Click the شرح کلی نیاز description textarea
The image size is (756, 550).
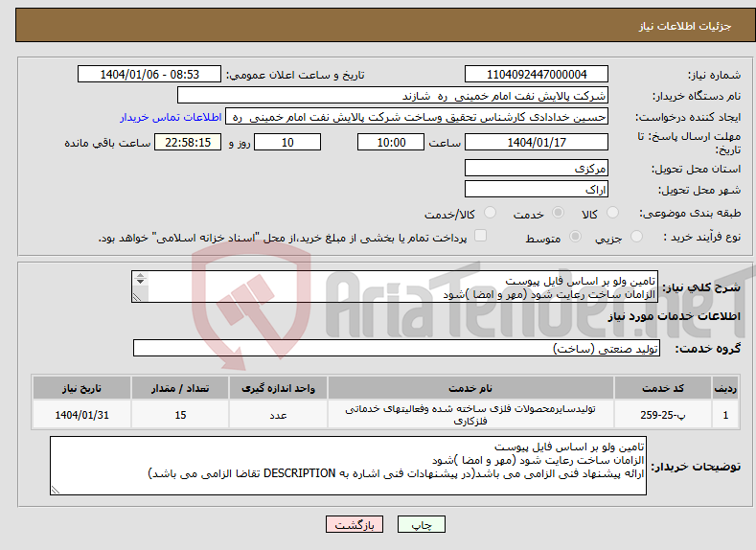(x=395, y=286)
